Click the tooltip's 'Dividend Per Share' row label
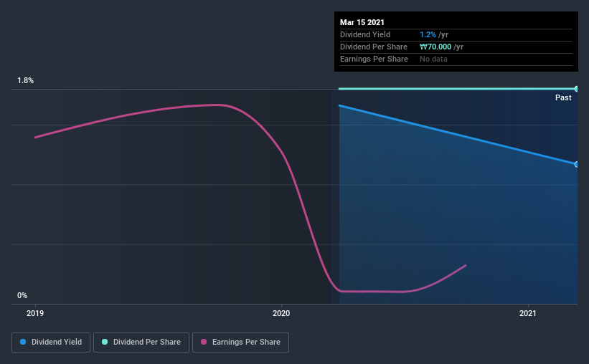The width and height of the screenshot is (589, 364). (x=374, y=47)
